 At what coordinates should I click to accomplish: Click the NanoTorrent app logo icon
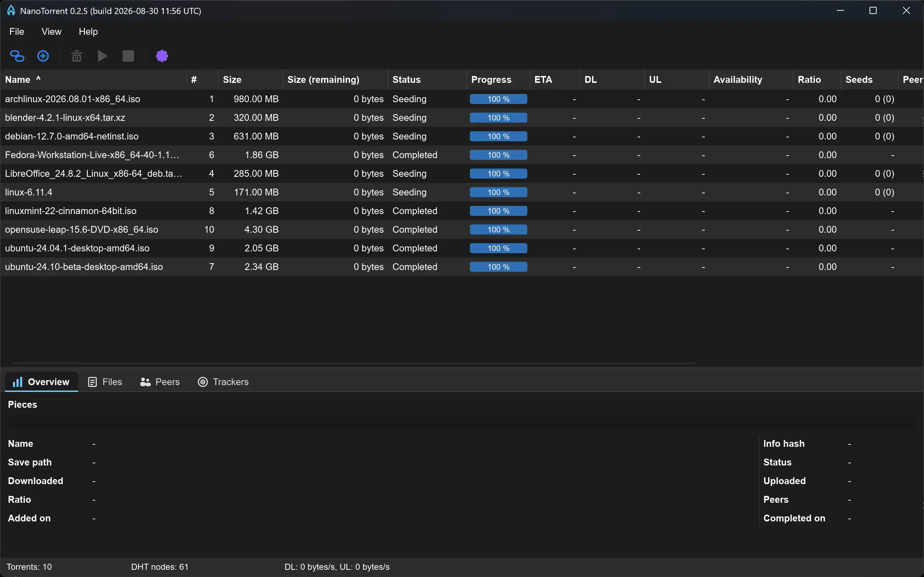11,10
